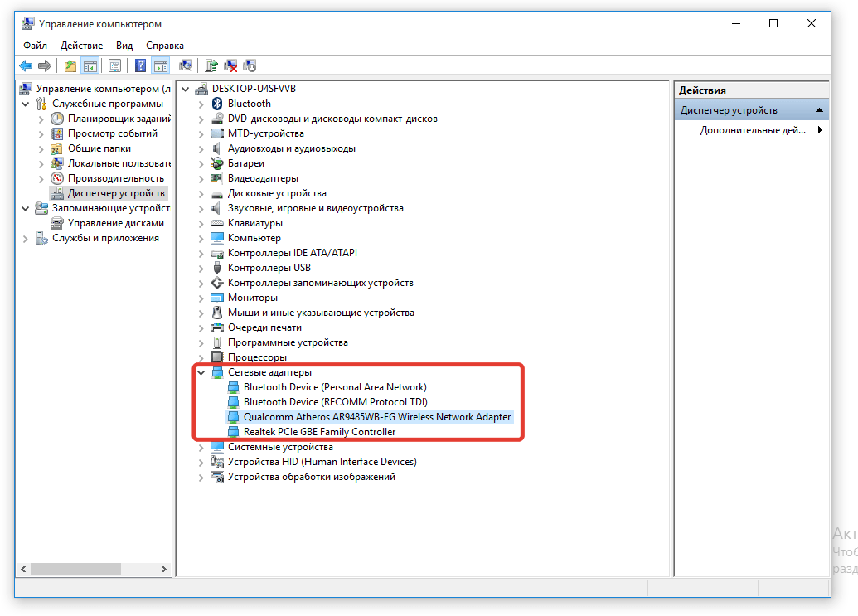Image resolution: width=858 pixels, height=616 pixels.
Task: Click the Back arrow in the toolbar
Action: tap(26, 65)
